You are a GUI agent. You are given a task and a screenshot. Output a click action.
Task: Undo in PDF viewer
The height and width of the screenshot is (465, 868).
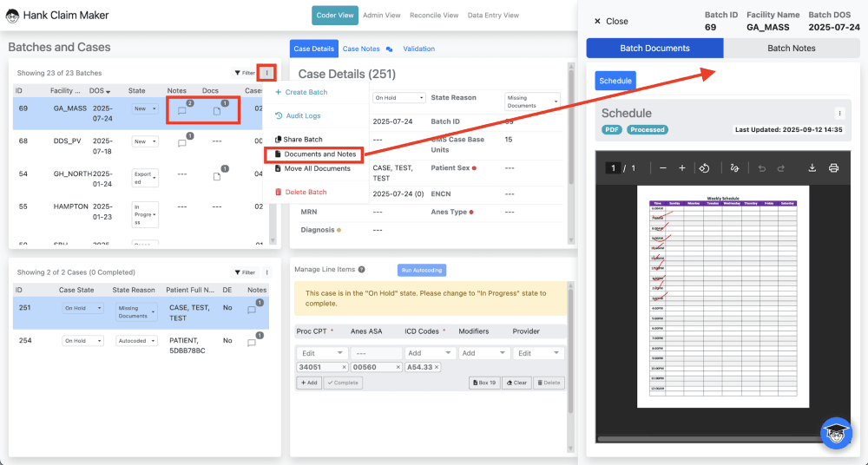coord(762,168)
